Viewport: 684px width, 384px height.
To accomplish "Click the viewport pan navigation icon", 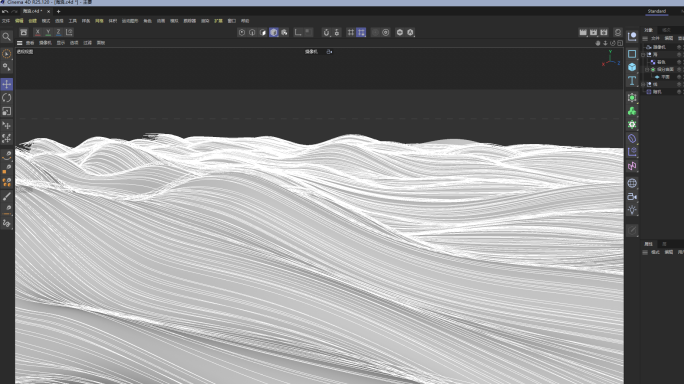I will [598, 43].
